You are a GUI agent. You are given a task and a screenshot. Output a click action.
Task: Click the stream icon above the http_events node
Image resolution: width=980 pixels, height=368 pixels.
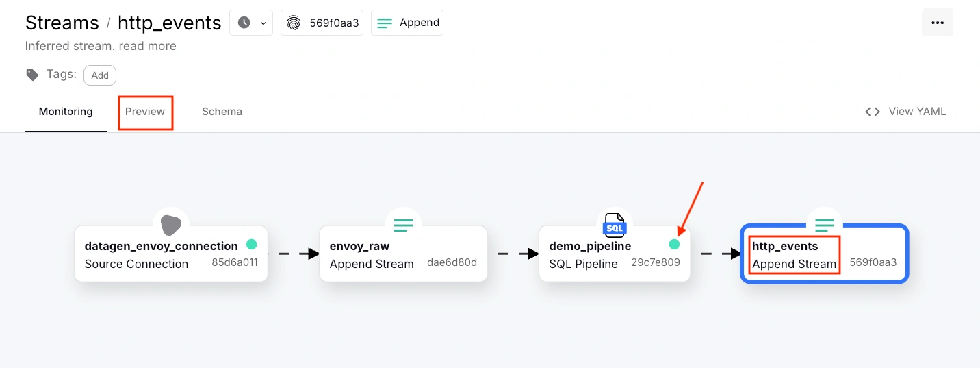(x=825, y=224)
